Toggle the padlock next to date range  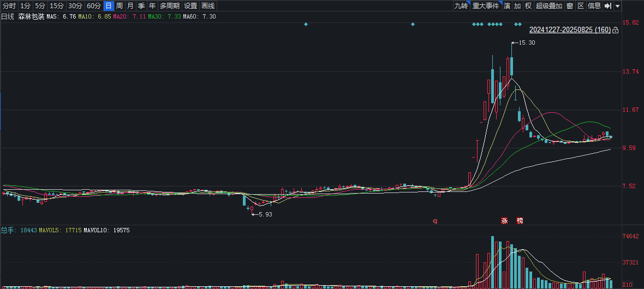[615, 30]
